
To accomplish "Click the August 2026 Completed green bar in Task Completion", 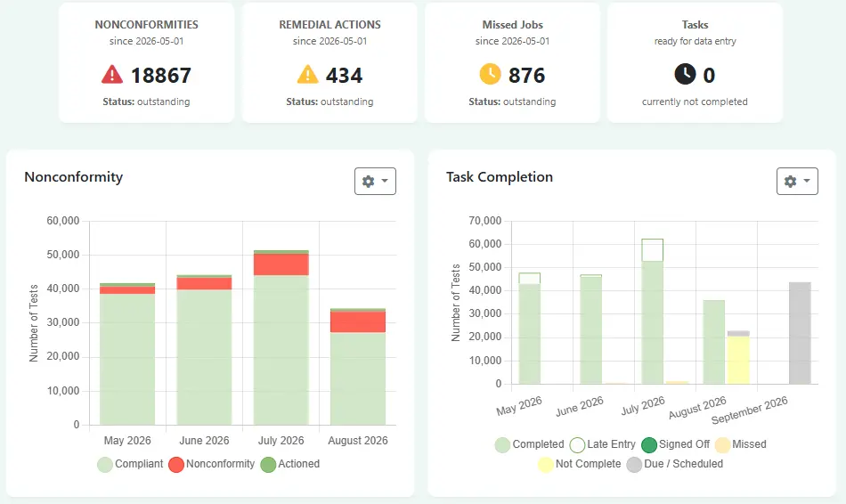I will pyautogui.click(x=714, y=342).
